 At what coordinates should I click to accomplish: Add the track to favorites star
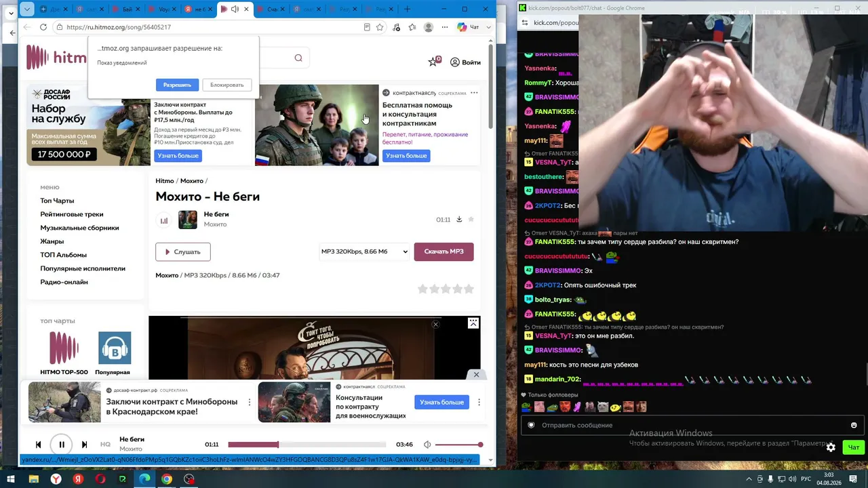click(x=471, y=220)
